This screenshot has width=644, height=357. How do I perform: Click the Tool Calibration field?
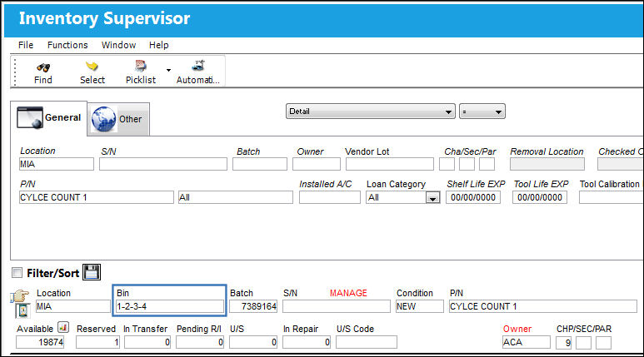(612, 197)
